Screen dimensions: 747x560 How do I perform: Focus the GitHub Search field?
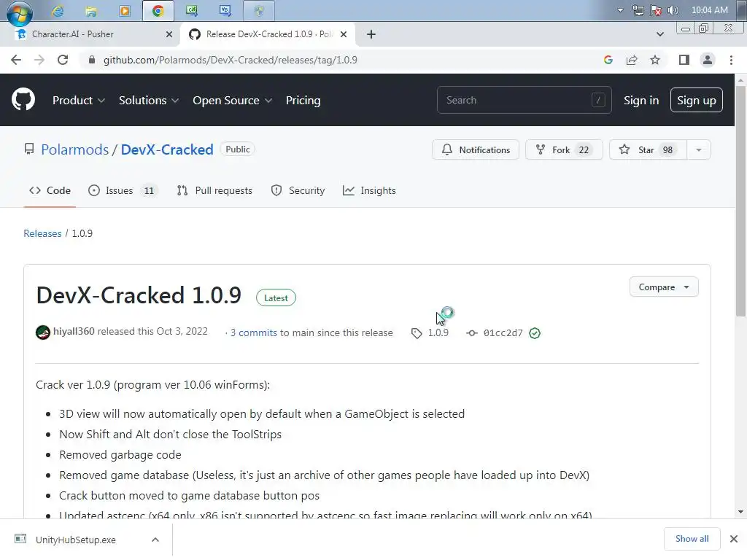tap(524, 100)
